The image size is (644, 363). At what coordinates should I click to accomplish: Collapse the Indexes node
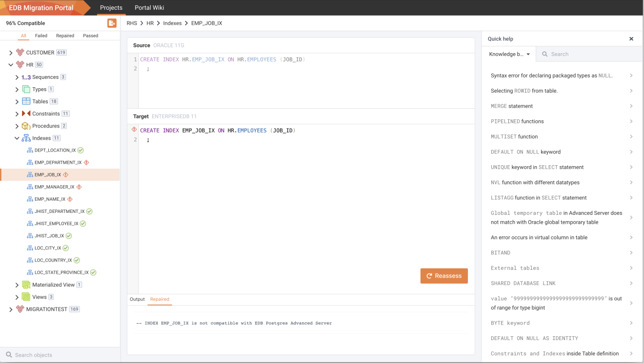(x=17, y=138)
